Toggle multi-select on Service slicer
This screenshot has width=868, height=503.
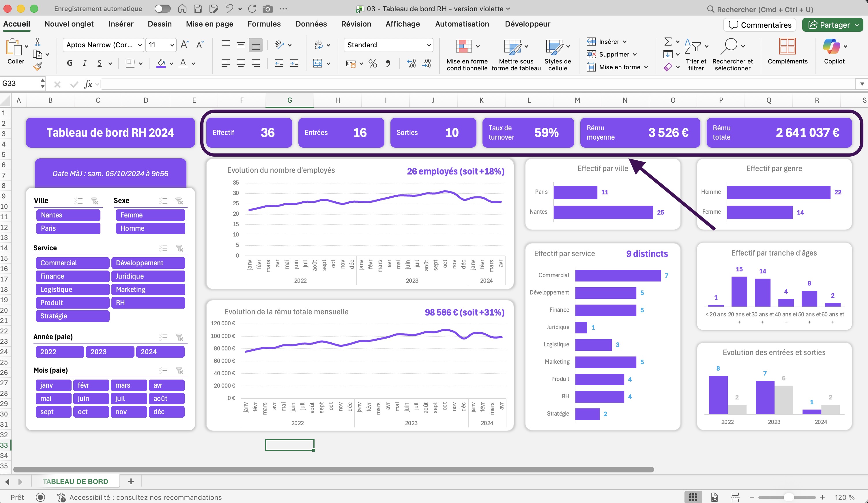pyautogui.click(x=163, y=248)
